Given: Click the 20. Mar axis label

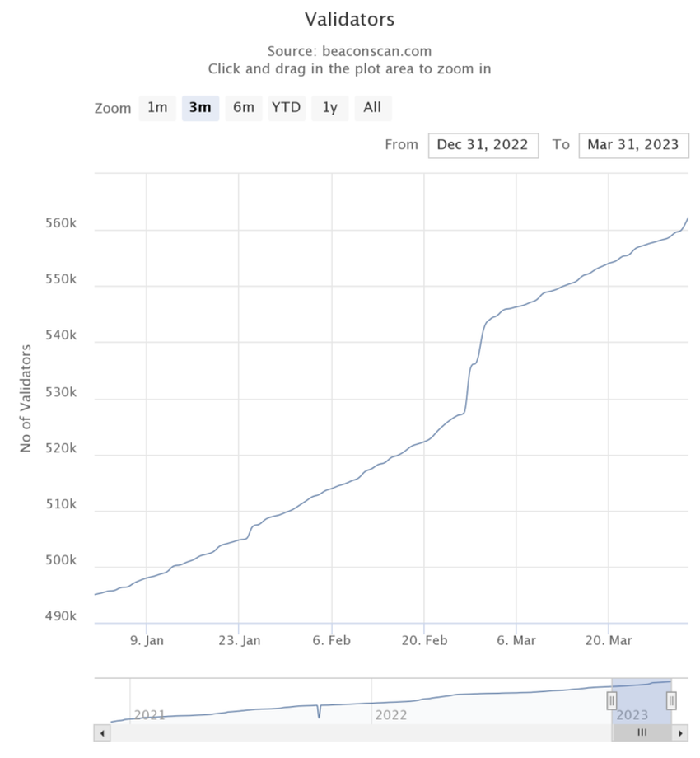Looking at the screenshot, I should [x=608, y=640].
